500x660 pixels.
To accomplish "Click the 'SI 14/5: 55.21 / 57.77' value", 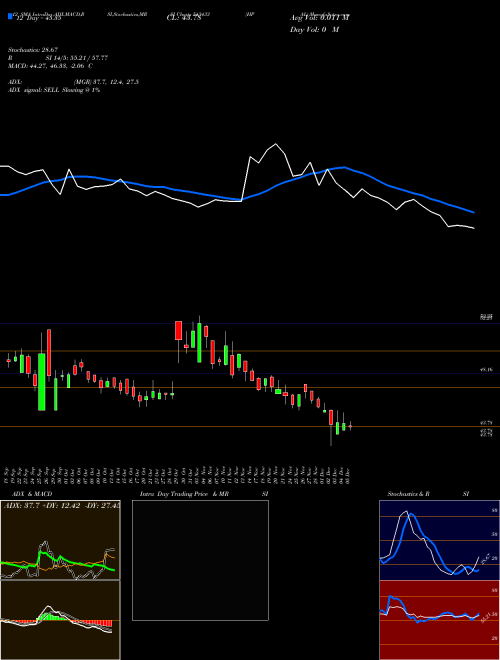I will 77,58.
